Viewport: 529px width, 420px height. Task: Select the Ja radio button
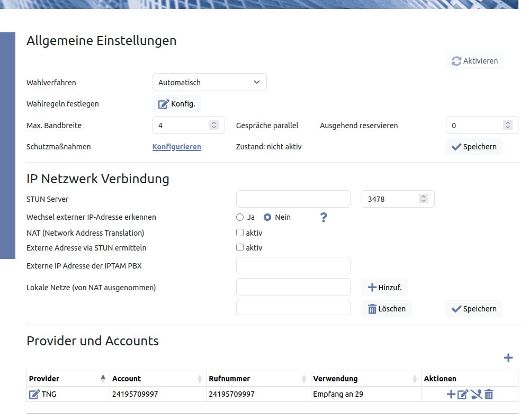(x=240, y=217)
